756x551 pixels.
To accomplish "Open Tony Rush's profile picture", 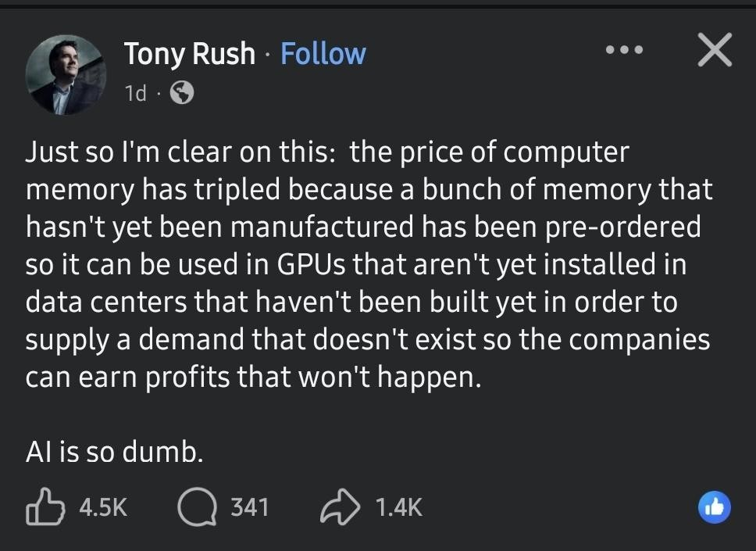I will tap(65, 74).
